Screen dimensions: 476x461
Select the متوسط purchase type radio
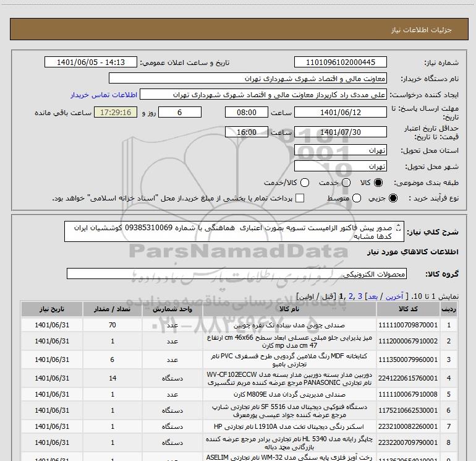(357, 198)
